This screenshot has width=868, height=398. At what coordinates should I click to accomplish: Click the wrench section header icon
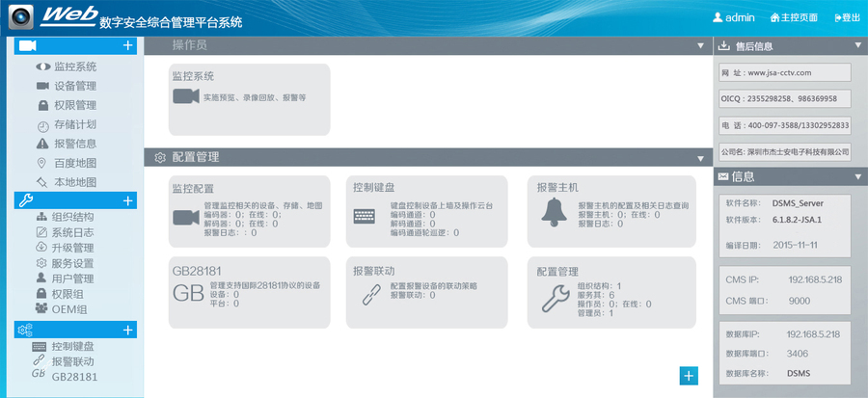coord(27,200)
